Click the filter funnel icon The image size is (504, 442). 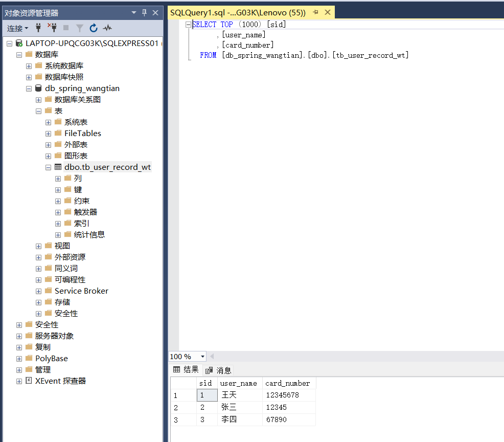point(79,28)
